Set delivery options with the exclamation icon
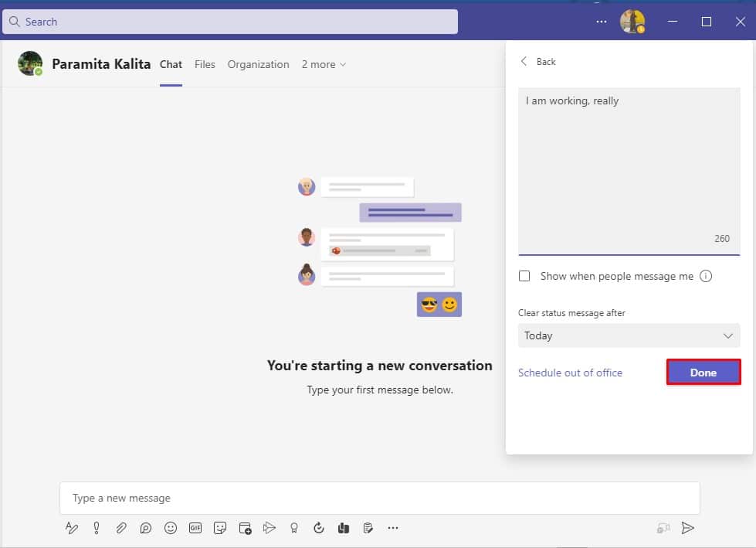 pos(96,528)
